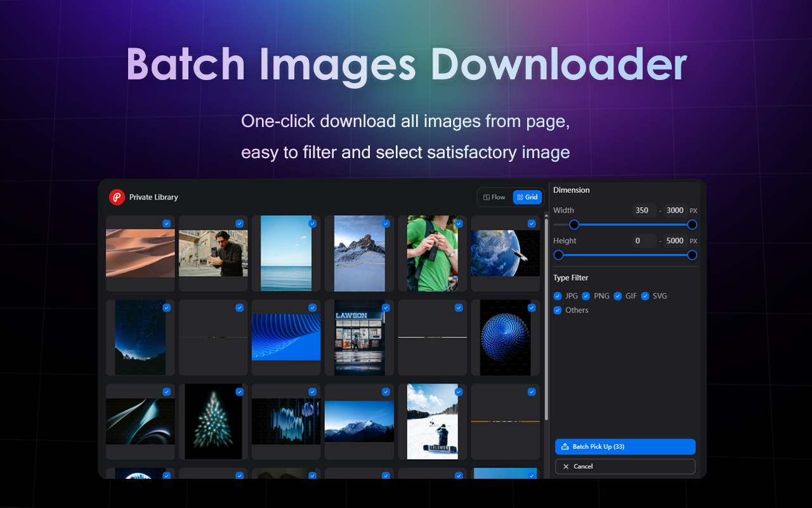Click the Width slider left handle
Screen dimensions: 812x508
tap(574, 225)
